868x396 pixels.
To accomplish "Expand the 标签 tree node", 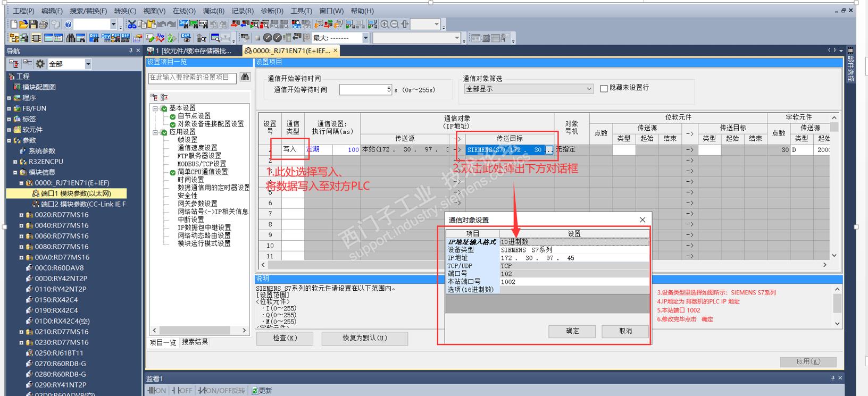I will click(9, 119).
